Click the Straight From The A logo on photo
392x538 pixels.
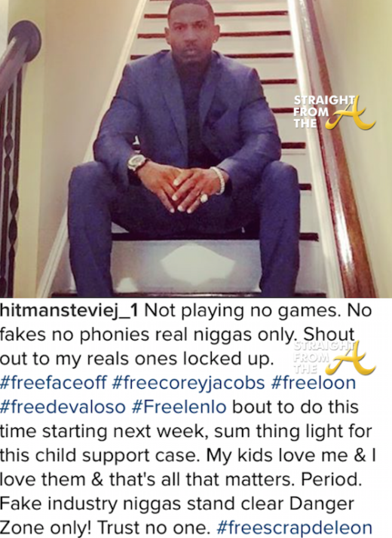point(334,112)
